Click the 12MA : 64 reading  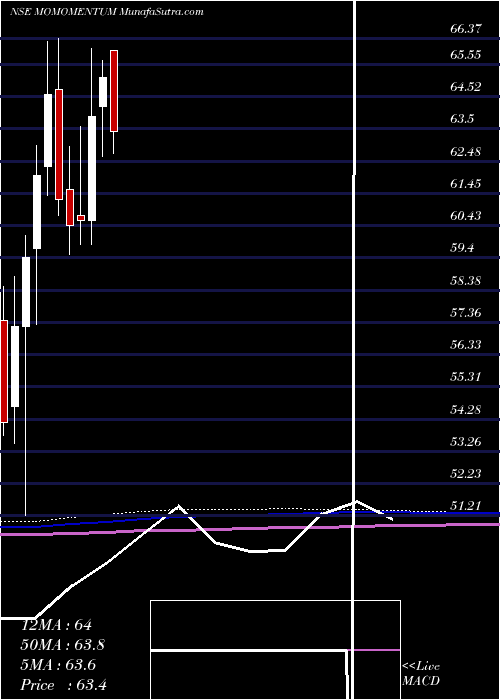(x=57, y=625)
